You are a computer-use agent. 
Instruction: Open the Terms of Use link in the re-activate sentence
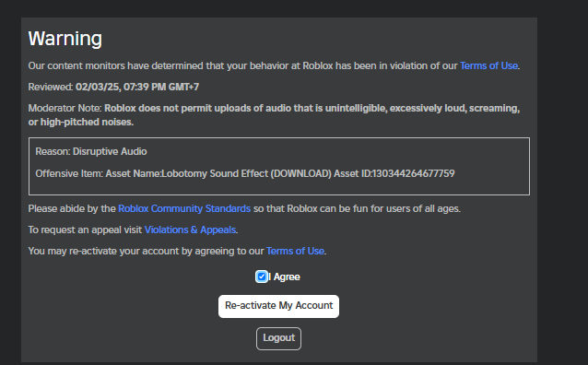(x=295, y=251)
